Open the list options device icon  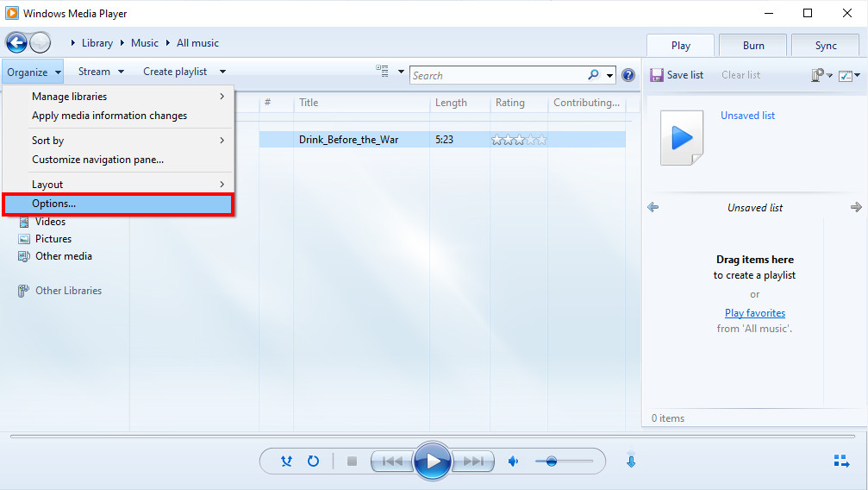point(818,75)
